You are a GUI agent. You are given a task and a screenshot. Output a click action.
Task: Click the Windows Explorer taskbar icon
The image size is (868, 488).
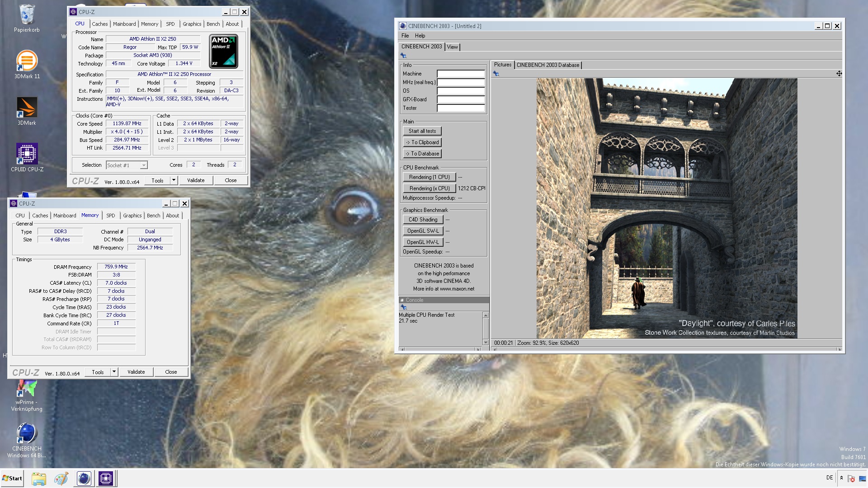click(39, 479)
